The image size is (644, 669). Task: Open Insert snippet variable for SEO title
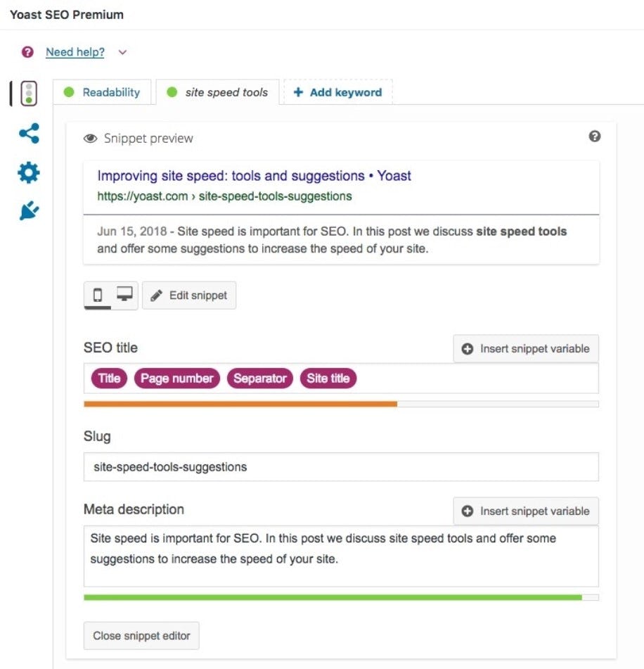(526, 348)
